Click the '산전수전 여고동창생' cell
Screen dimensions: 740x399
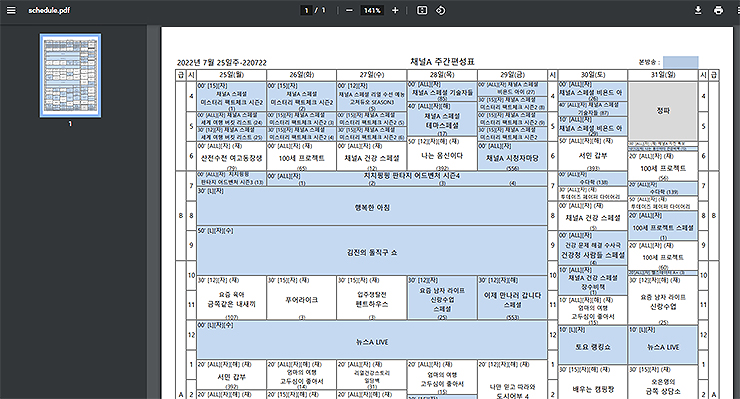point(231,156)
